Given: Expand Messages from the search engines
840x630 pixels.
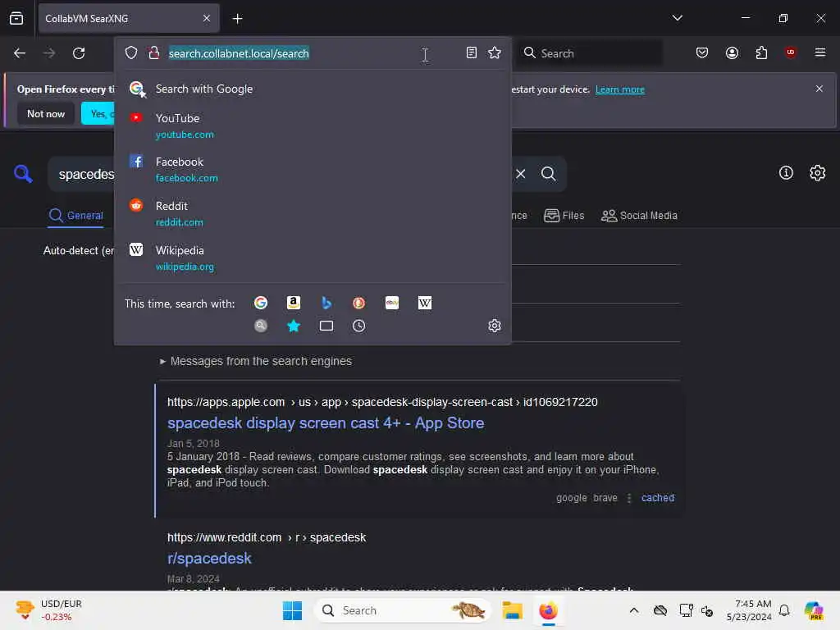Looking at the screenshot, I should tap(256, 361).
